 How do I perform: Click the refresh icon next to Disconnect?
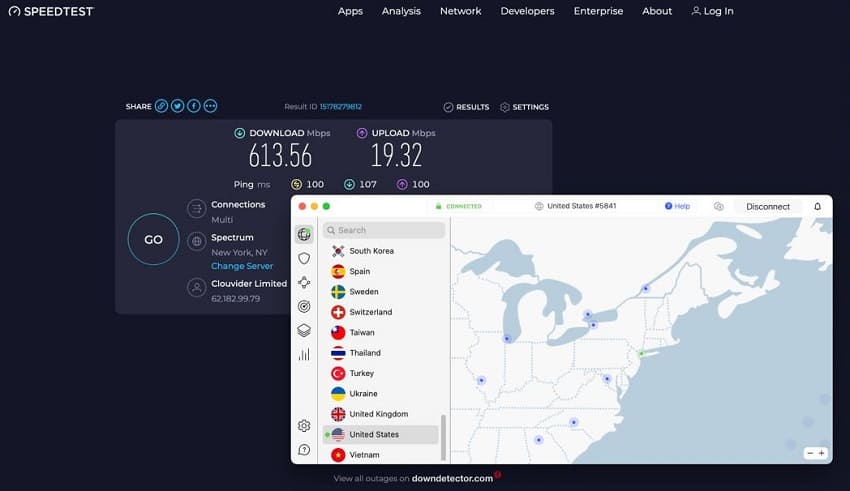click(x=719, y=206)
